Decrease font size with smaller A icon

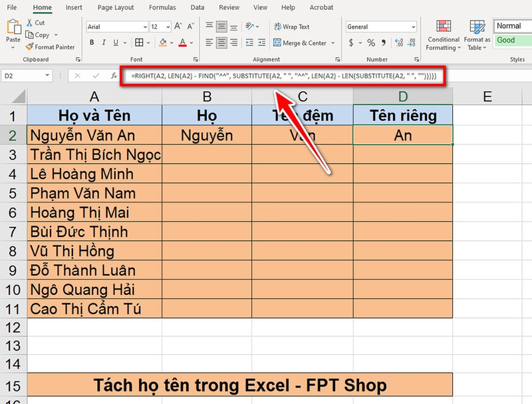coord(191,26)
